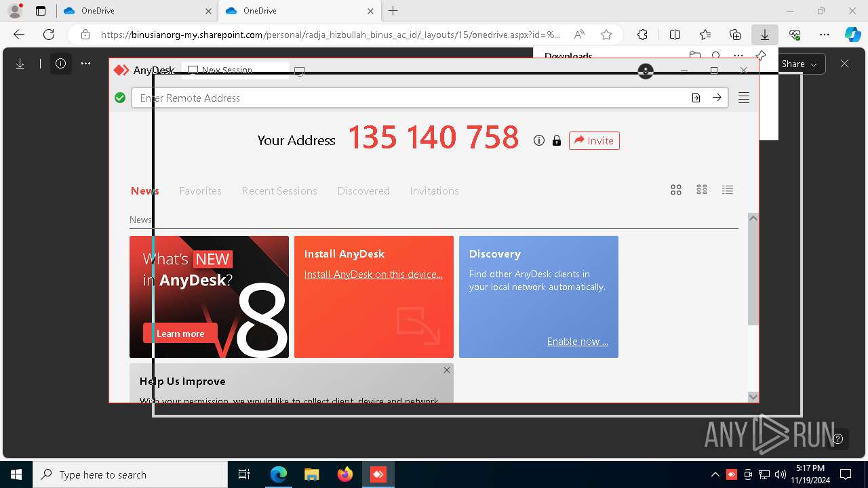Switch to the New Session tab
This screenshot has height=488, width=868.
click(x=235, y=70)
